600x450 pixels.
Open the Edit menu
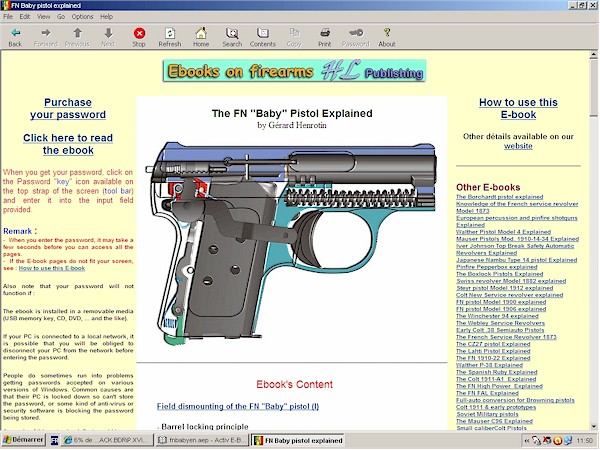[x=25, y=16]
